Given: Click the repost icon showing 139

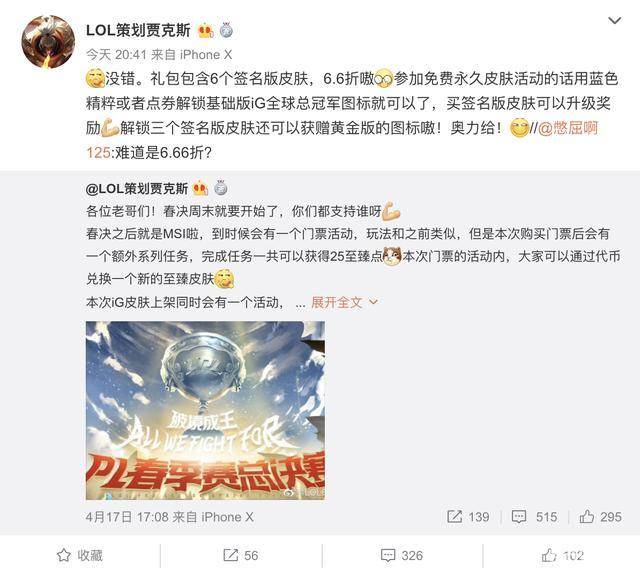Looking at the screenshot, I should point(454,516).
